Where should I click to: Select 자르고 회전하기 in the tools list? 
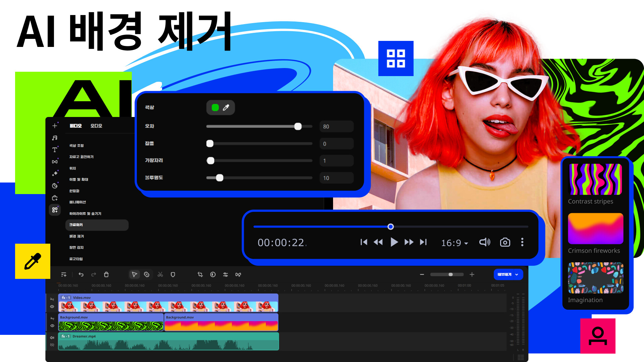point(82,157)
